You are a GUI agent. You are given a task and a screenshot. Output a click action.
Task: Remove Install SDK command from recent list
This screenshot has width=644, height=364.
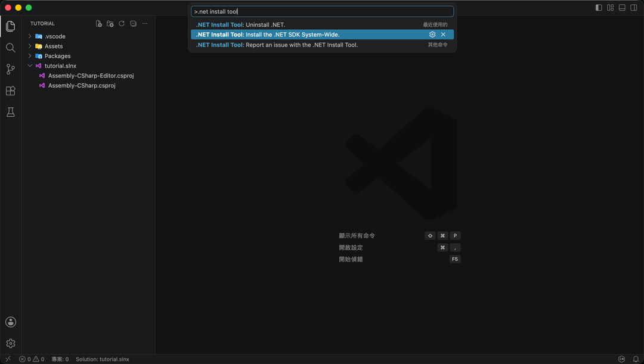tap(443, 35)
